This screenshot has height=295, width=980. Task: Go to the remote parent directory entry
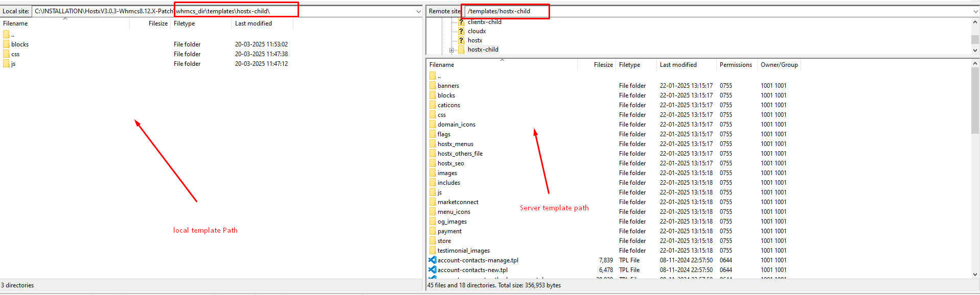pyautogui.click(x=439, y=76)
